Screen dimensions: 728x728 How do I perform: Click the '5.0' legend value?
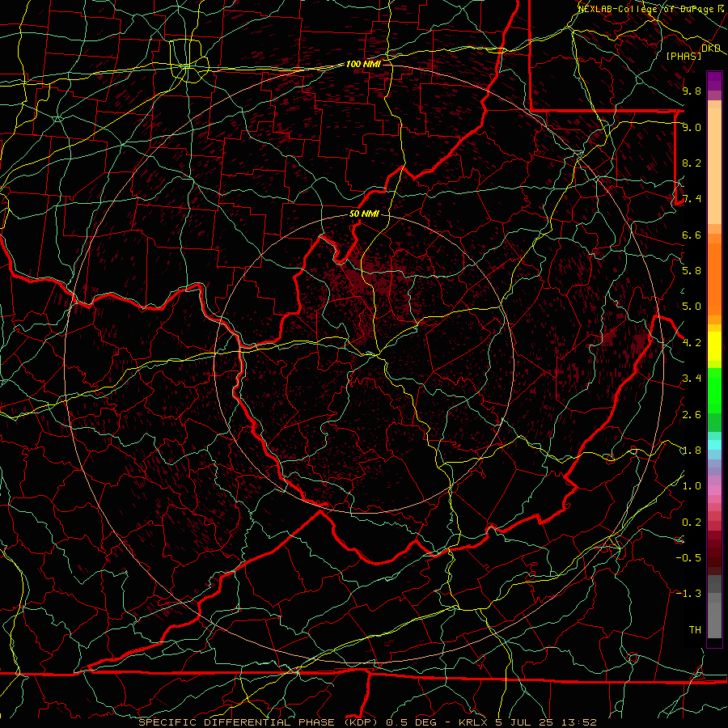tap(692, 307)
